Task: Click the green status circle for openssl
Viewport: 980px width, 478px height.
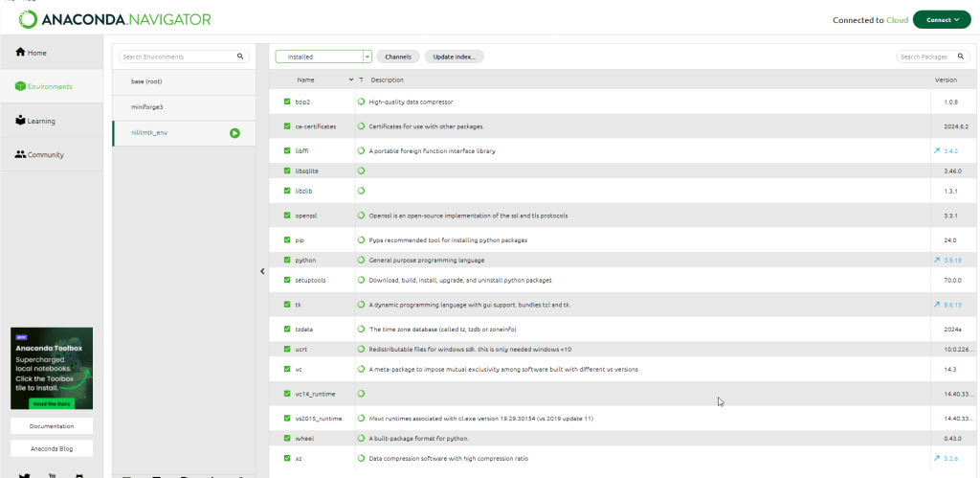Action: tap(361, 216)
